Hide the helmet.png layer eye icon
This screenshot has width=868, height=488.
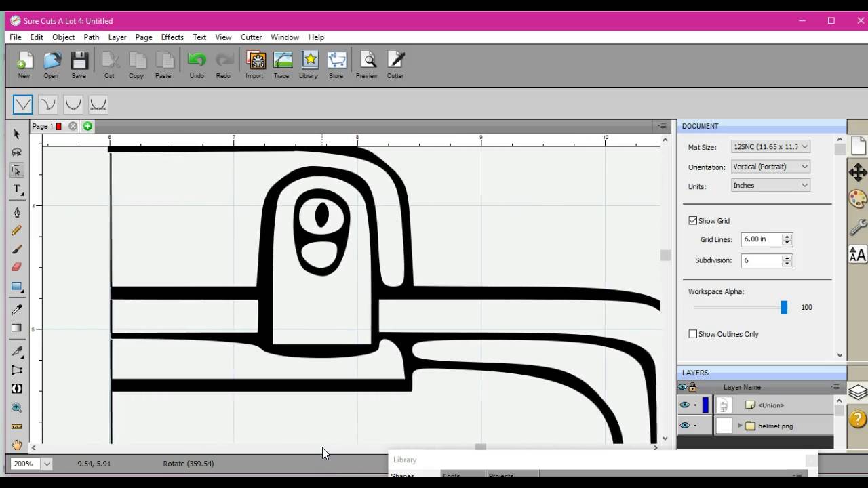684,426
